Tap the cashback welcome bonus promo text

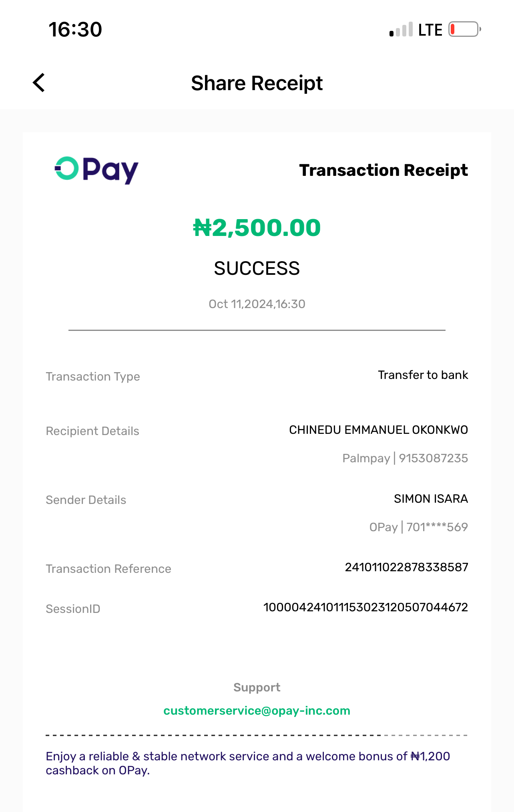click(x=248, y=763)
